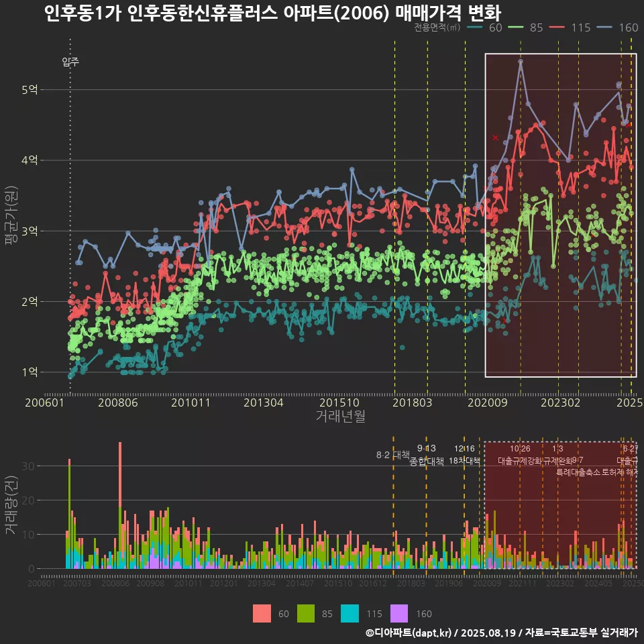Click the '5억' y-axis label
644x644 pixels.
tap(30, 89)
